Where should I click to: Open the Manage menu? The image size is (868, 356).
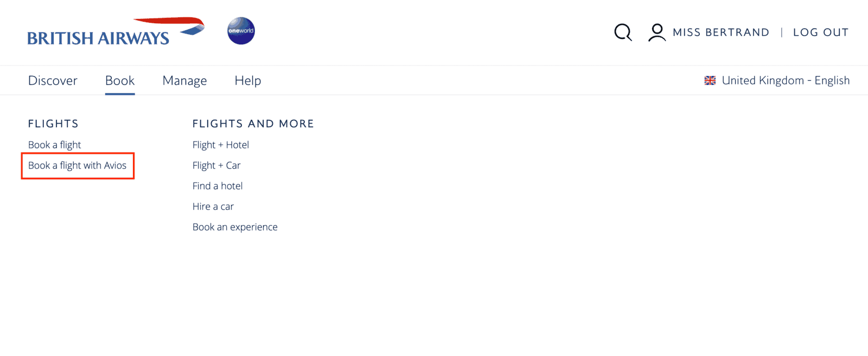point(184,81)
